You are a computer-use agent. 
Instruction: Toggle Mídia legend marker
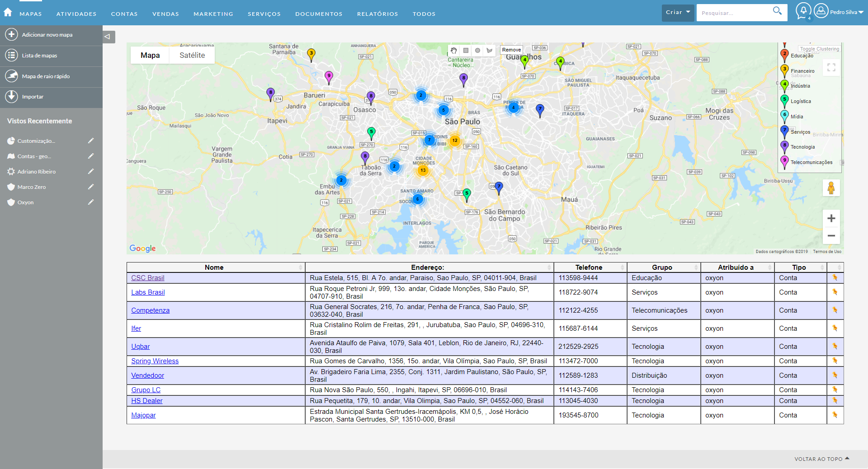click(x=785, y=116)
